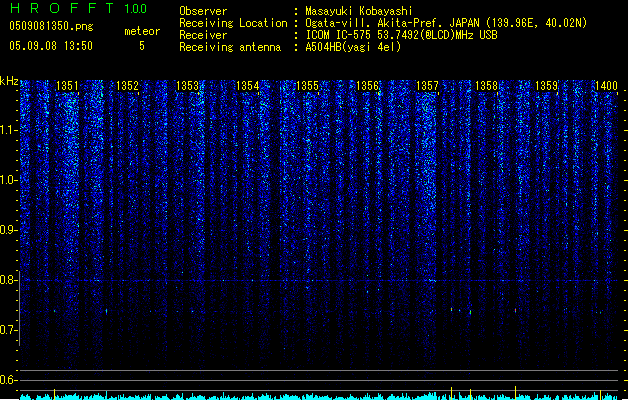Click the Receiving antenna label
The image size is (629, 400).
pyautogui.click(x=230, y=47)
